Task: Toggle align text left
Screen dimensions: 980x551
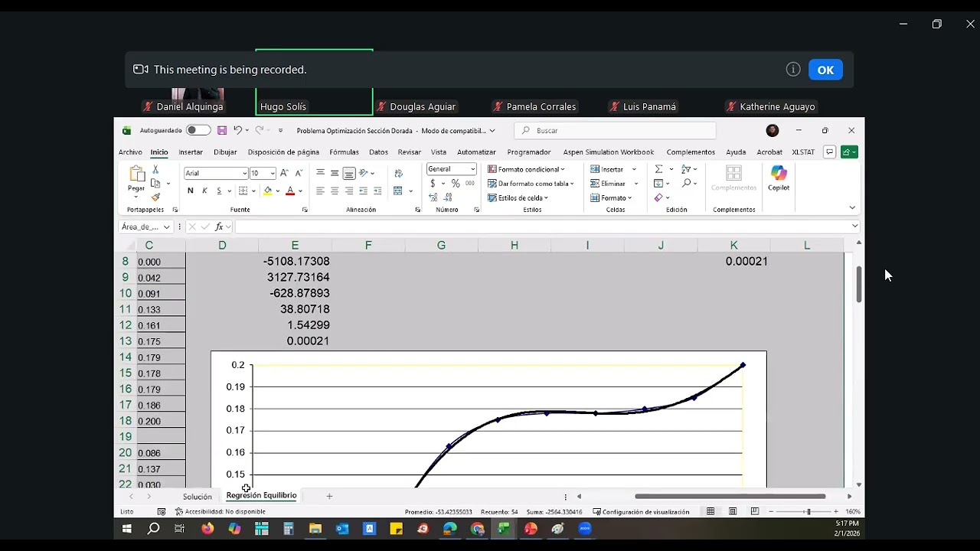Action: pos(320,191)
